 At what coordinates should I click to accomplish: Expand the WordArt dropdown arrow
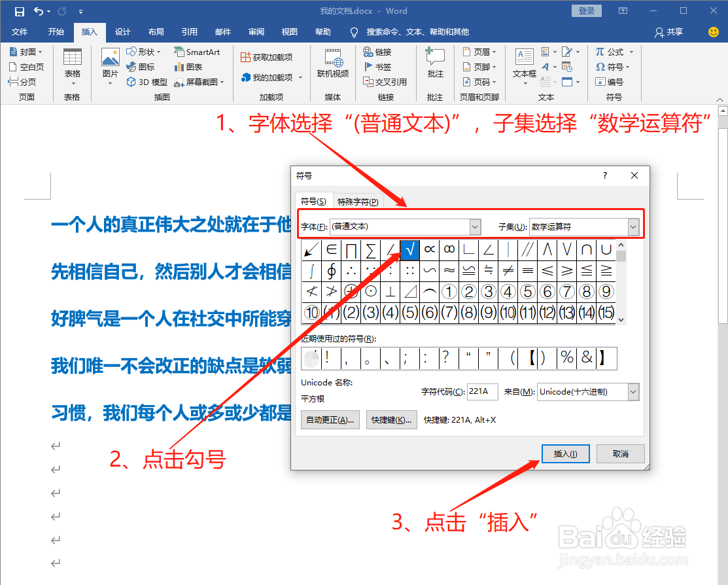tap(555, 67)
